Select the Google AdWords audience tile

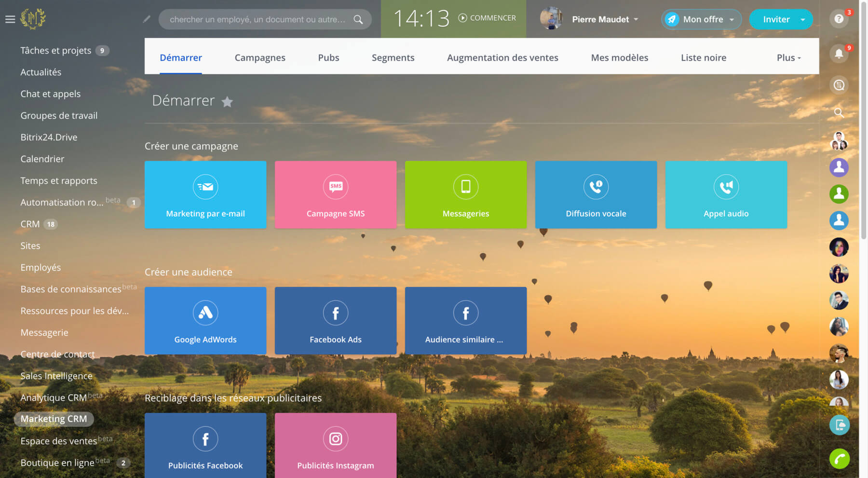205,321
